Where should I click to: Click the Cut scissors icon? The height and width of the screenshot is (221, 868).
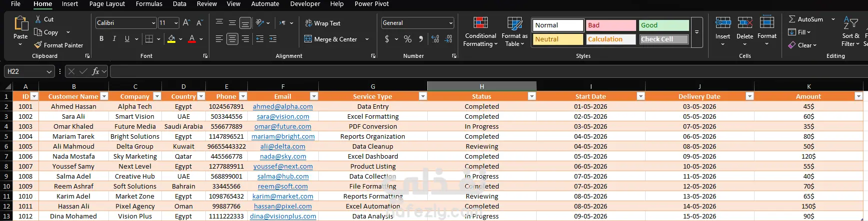coord(38,19)
